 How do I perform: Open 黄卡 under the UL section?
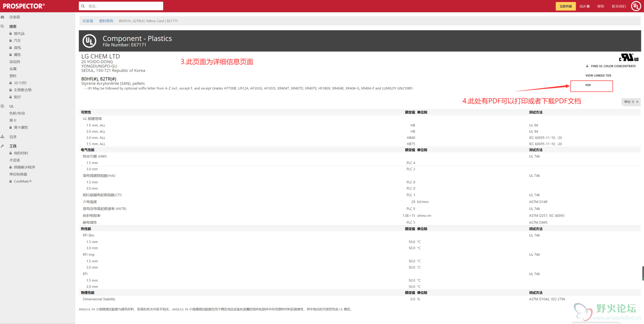(x=13, y=120)
